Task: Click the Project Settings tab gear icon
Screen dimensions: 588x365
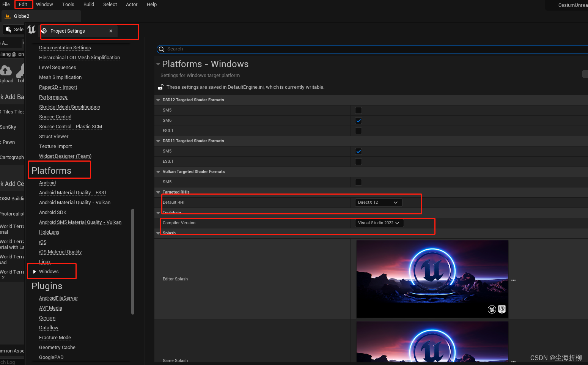Action: click(x=44, y=31)
